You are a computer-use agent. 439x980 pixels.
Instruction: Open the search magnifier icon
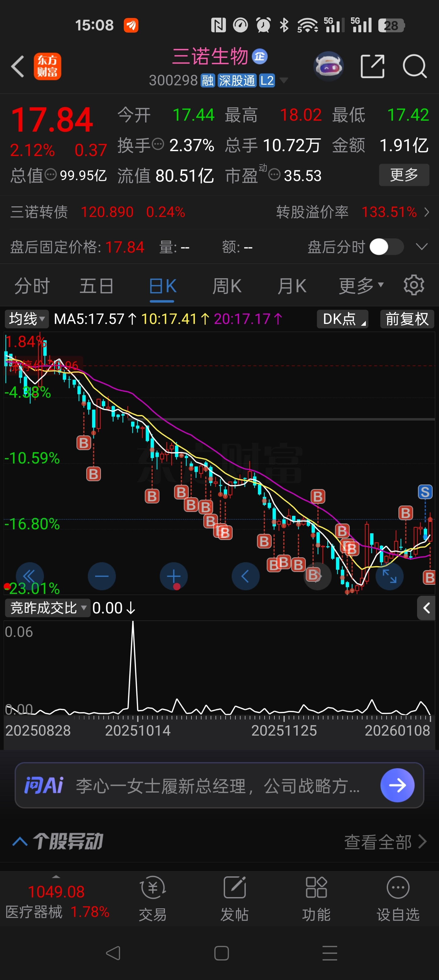(414, 66)
